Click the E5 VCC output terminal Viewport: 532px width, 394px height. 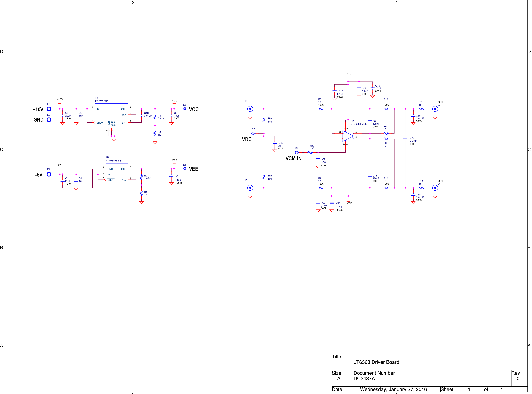(x=185, y=109)
